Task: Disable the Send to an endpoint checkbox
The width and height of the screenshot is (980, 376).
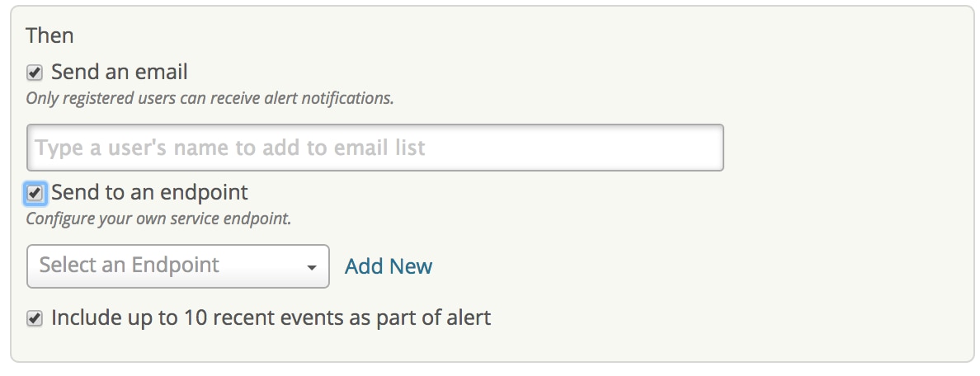Action: 35,193
